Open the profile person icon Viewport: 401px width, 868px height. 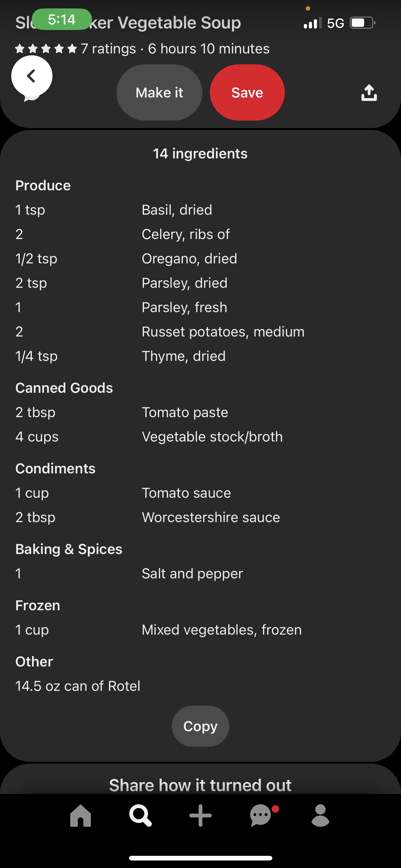(320, 815)
